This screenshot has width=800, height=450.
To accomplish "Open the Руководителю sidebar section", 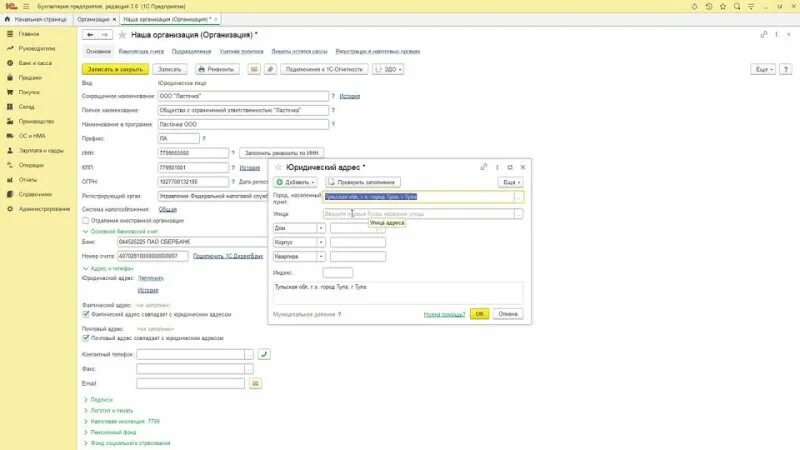I will [x=36, y=48].
